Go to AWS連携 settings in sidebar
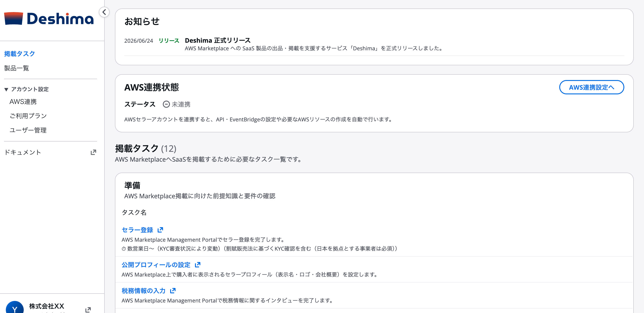Image resolution: width=644 pixels, height=313 pixels. click(23, 102)
